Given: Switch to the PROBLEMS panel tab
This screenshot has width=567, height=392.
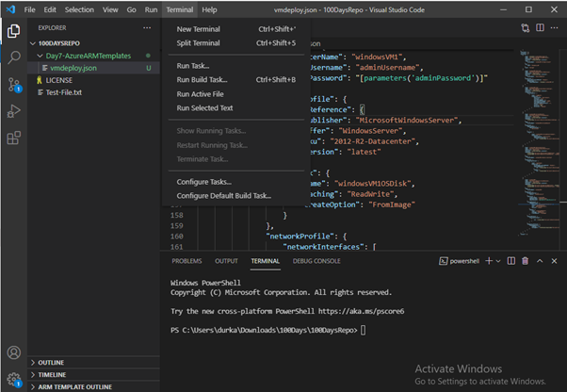Looking at the screenshot, I should [186, 261].
